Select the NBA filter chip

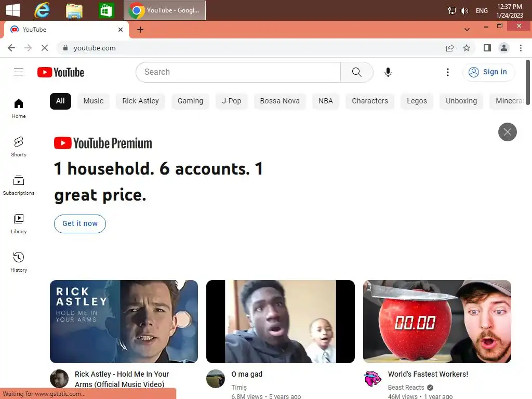click(x=326, y=101)
